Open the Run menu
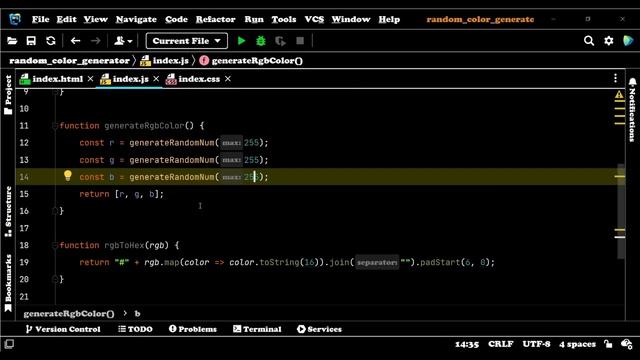Image resolution: width=640 pixels, height=360 pixels. pyautogui.click(x=254, y=19)
